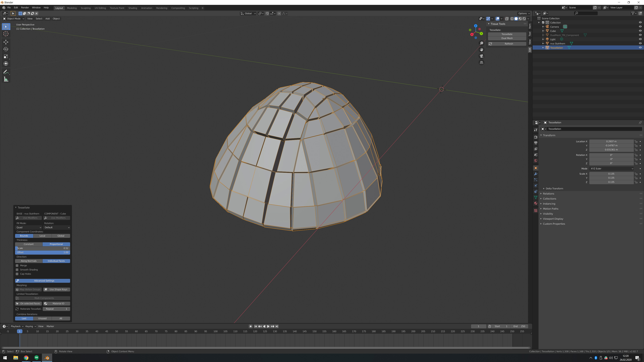Switch to Shading workspace tab
644x362 pixels.
coord(132,8)
